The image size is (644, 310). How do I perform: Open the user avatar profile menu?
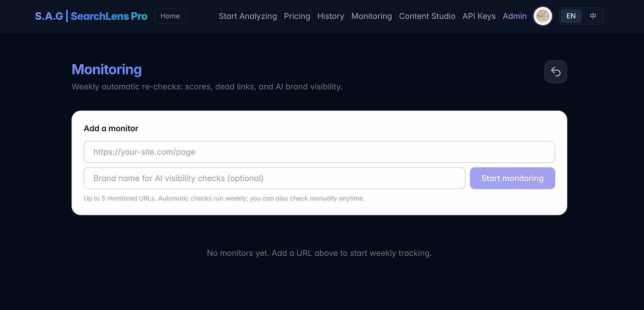[x=543, y=16]
